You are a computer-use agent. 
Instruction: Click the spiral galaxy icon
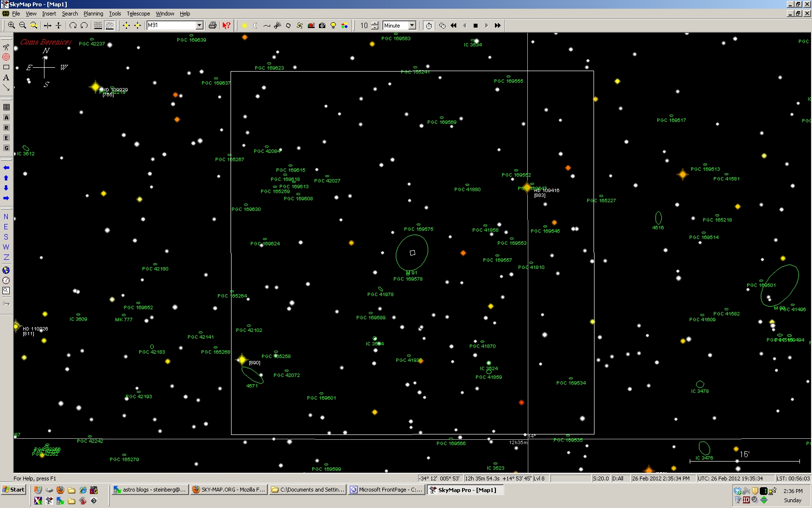pos(300,25)
